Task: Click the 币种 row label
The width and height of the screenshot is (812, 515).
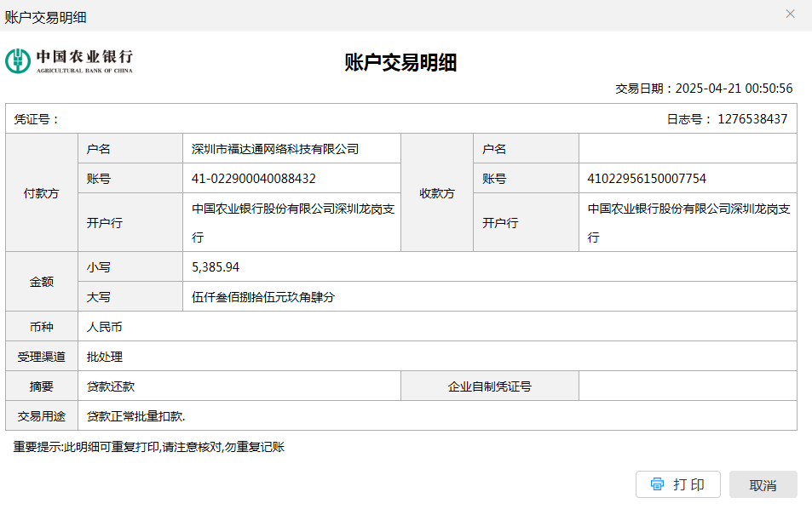Action: [x=42, y=327]
